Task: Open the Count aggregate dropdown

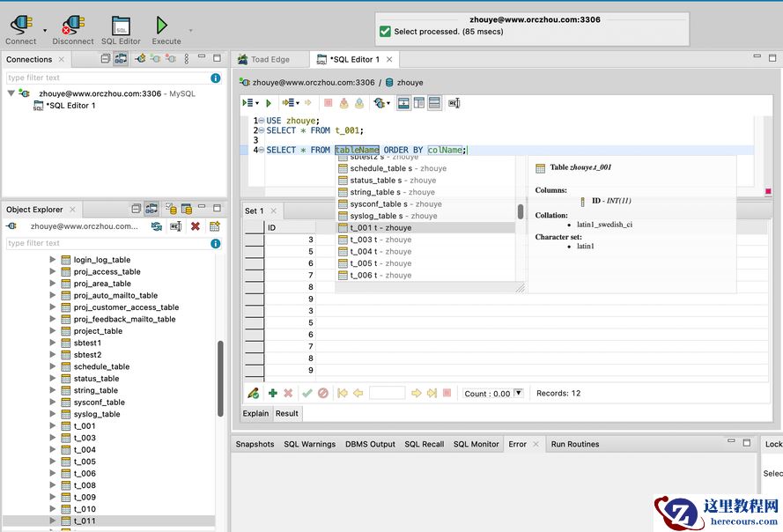Action: point(518,393)
